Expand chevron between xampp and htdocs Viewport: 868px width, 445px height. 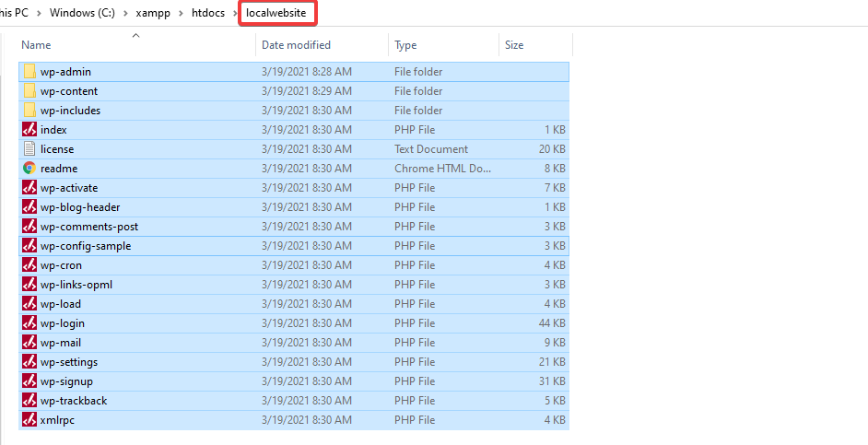[x=182, y=13]
